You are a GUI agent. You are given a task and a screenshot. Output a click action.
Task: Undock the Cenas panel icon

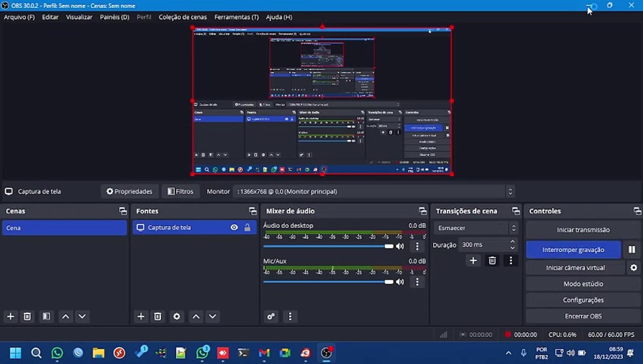[x=123, y=211]
